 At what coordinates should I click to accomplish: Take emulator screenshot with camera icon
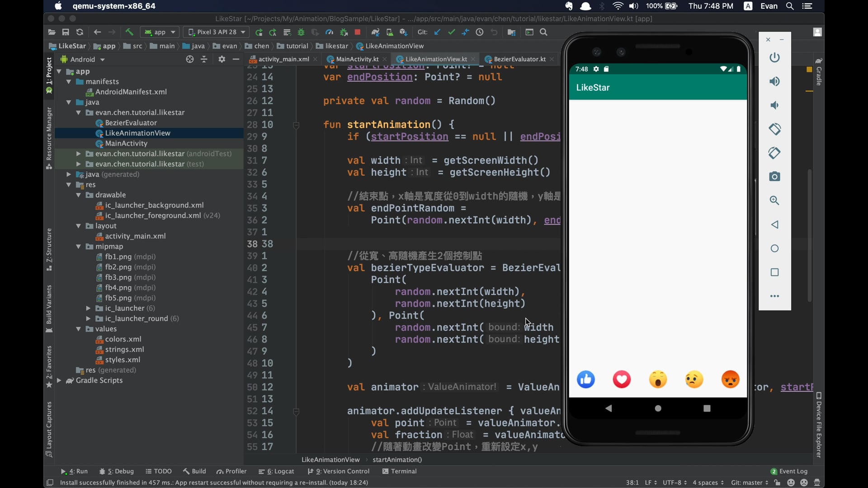(774, 177)
